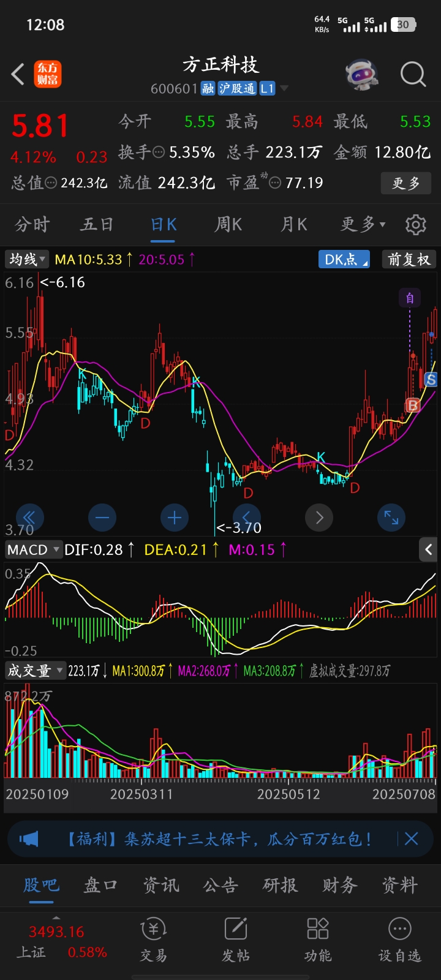
Task: Tap the DIF:0.28 MACD value
Action: point(94,550)
